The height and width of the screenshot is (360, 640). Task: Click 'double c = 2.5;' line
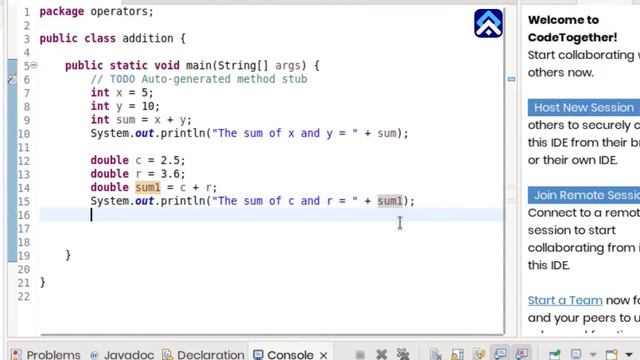138,160
